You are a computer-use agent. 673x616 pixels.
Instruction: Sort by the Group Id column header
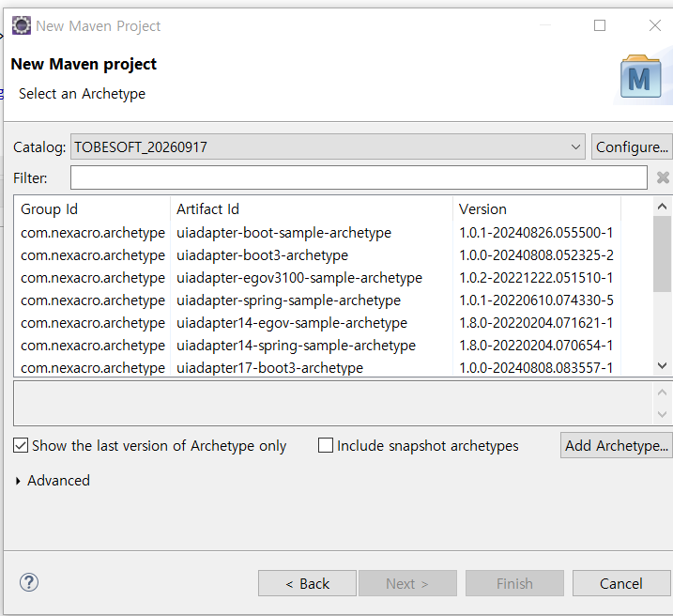(x=92, y=209)
